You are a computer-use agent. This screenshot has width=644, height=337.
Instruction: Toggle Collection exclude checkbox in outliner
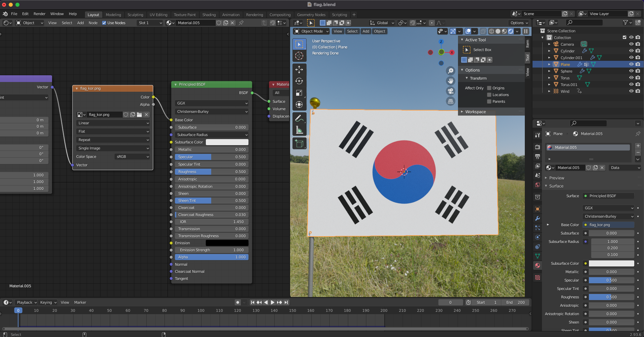coord(625,37)
